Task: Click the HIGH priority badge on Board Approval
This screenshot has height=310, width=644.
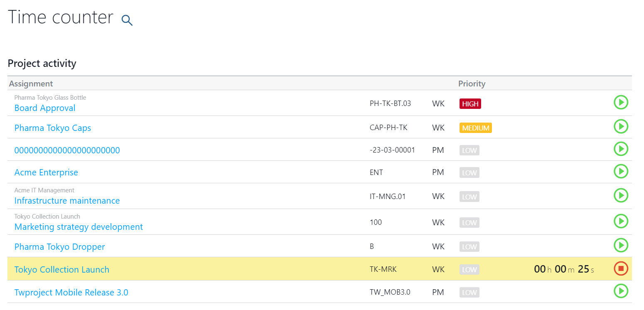Action: [470, 103]
